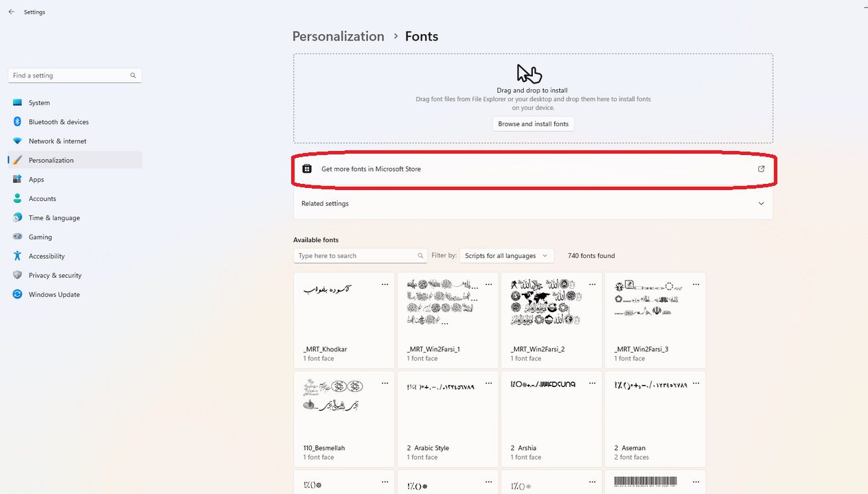868x494 pixels.
Task: Click the Windows Update icon in sidebar
Action: coord(17,294)
